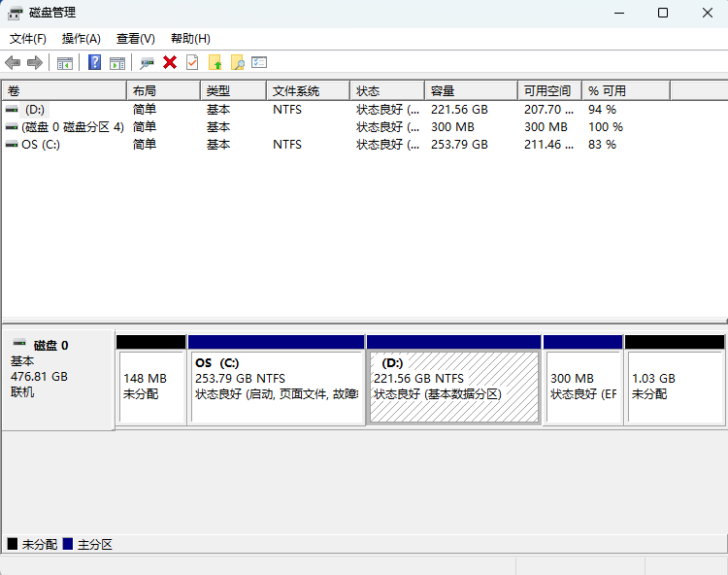Click the 211.46 free space cell
The width and height of the screenshot is (728, 575).
tap(548, 145)
